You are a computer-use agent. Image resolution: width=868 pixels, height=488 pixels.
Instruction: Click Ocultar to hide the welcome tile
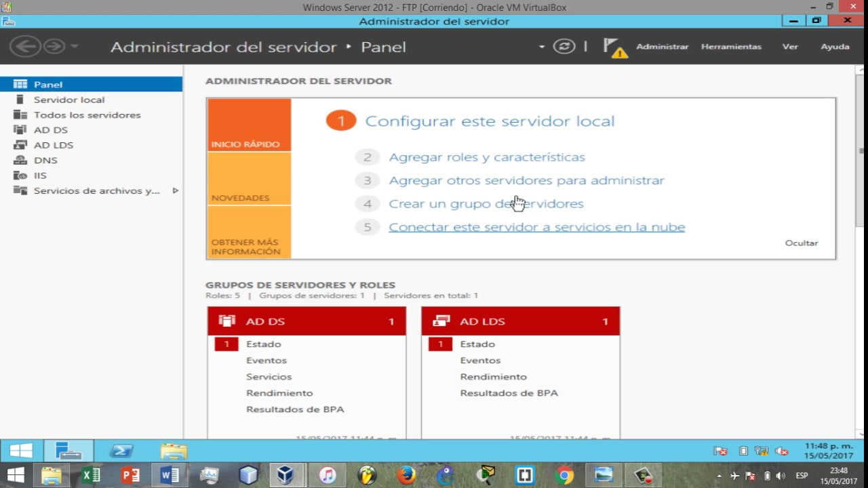[x=802, y=243]
